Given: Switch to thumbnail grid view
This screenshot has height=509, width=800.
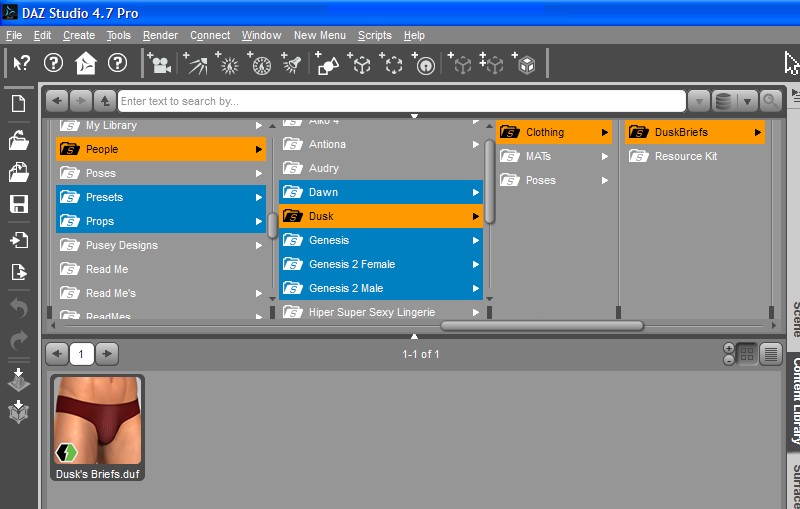Looking at the screenshot, I should tap(747, 353).
